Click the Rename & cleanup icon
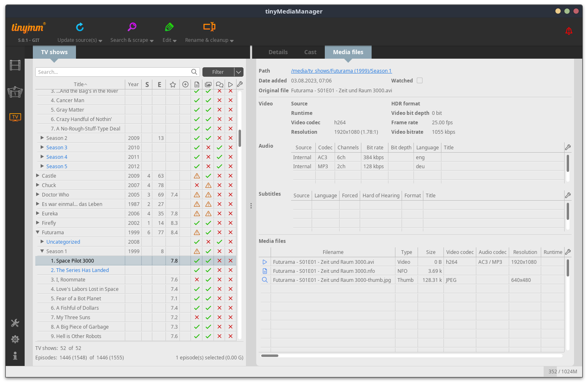Screen dimensions: 588x384 pos(209,27)
